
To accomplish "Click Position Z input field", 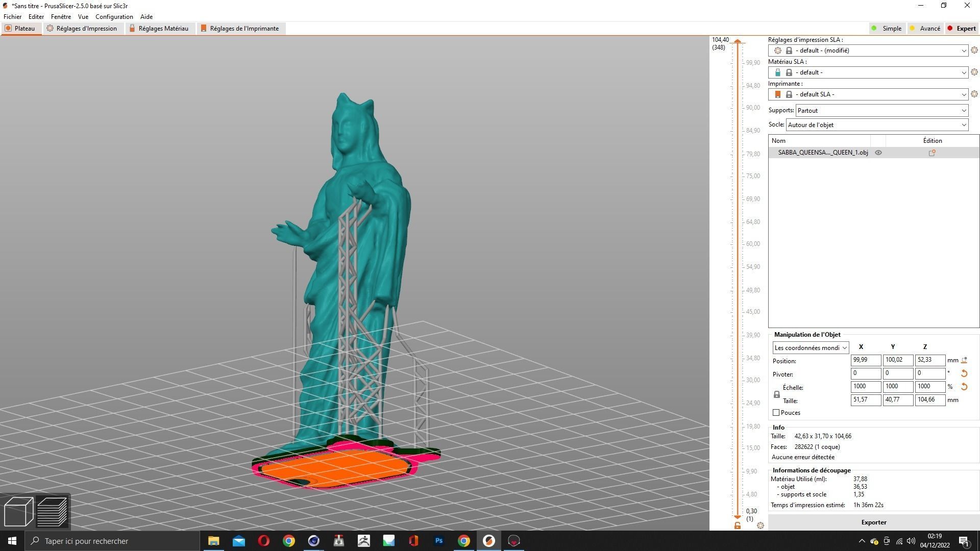I will point(930,360).
